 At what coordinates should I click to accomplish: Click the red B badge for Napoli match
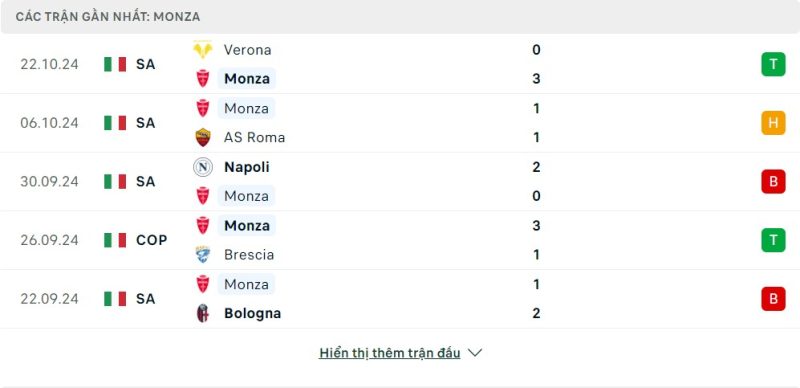pyautogui.click(x=773, y=182)
